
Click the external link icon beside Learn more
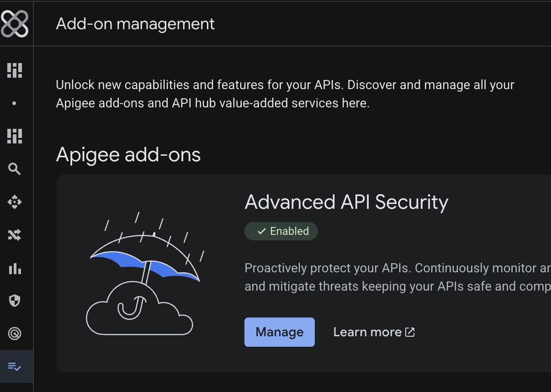click(410, 332)
